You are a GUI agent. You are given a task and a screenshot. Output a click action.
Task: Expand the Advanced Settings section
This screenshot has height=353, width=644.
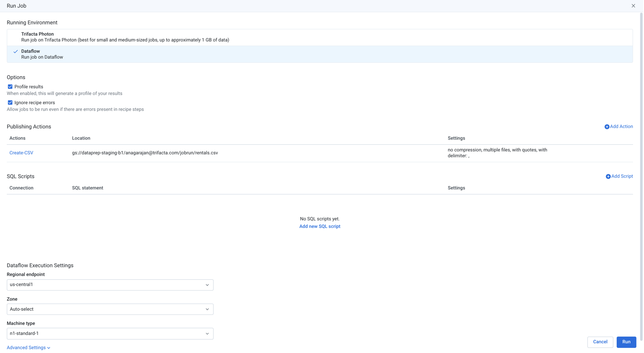pos(26,348)
